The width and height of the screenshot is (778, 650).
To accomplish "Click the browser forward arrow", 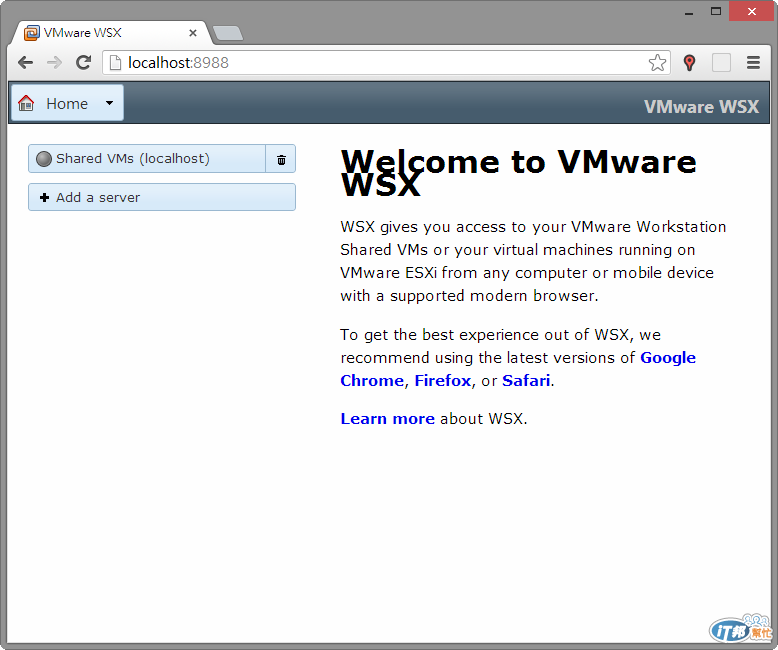I will [54, 63].
